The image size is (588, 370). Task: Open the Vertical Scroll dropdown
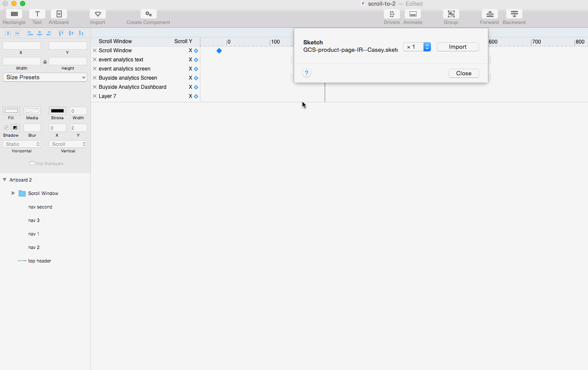[x=68, y=144]
